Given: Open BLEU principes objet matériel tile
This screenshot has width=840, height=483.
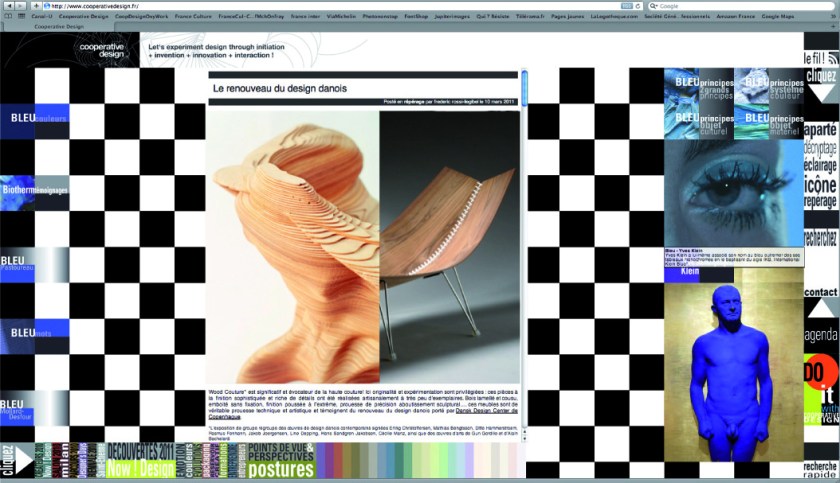Looking at the screenshot, I should (769, 122).
